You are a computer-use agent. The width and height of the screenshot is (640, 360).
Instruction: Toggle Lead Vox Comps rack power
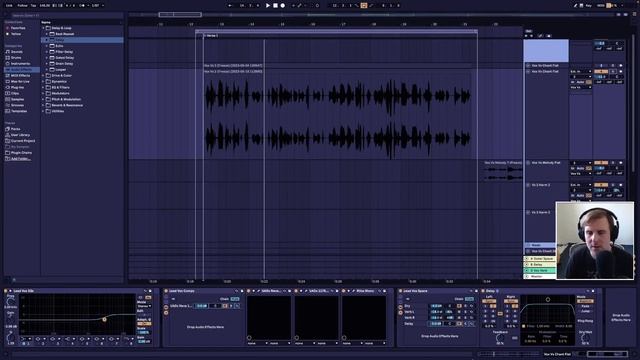click(x=166, y=291)
